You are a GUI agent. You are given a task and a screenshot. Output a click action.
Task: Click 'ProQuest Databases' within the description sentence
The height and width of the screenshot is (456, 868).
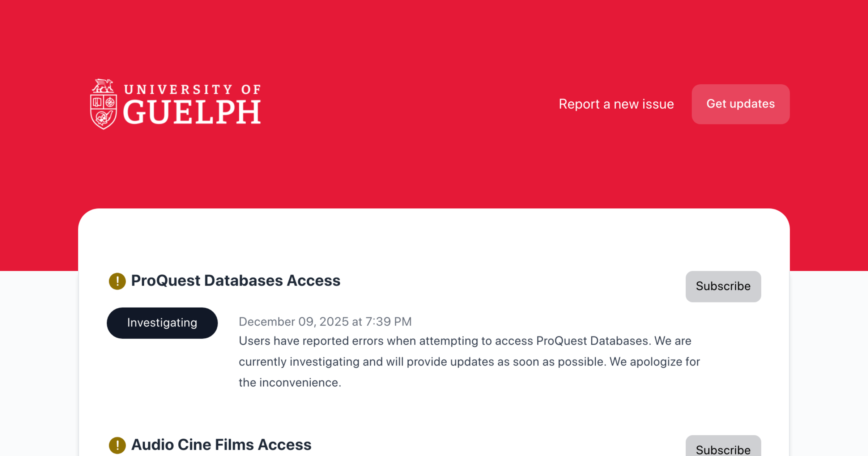592,341
